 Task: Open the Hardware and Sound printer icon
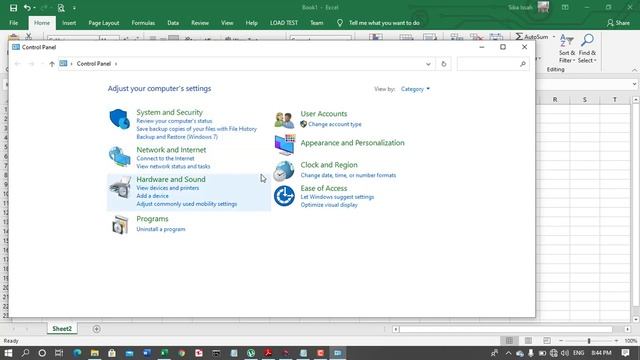click(x=120, y=187)
